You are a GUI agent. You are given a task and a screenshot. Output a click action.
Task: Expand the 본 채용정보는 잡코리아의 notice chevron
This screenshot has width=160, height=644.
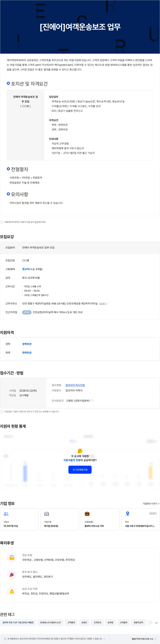click(x=104, y=639)
